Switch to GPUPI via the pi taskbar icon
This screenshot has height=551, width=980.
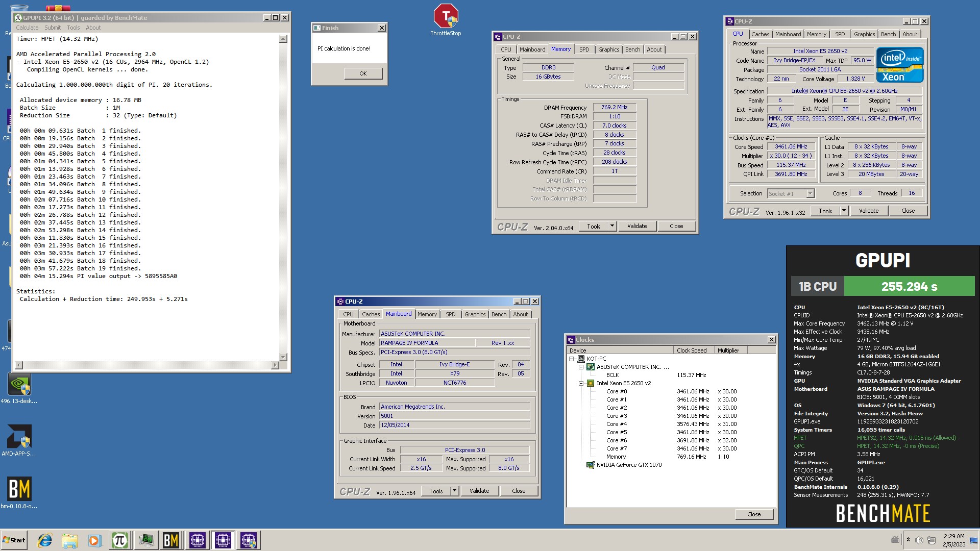point(120,540)
